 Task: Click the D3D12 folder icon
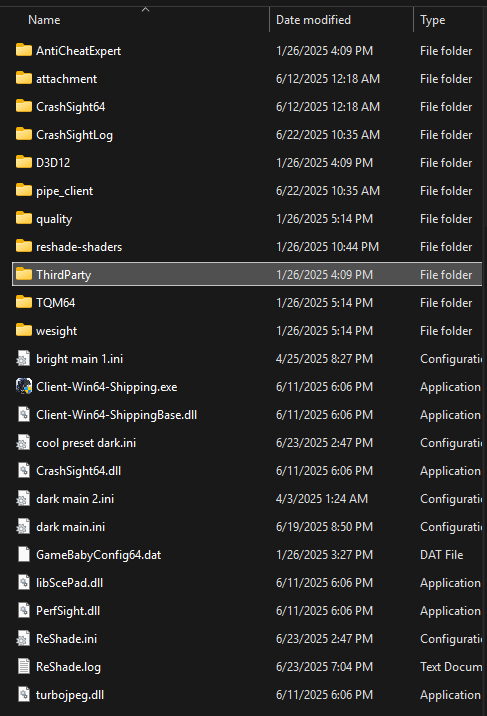coord(24,162)
